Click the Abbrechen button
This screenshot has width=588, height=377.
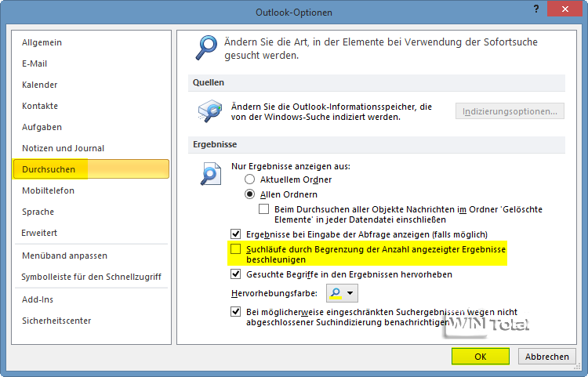[546, 357]
